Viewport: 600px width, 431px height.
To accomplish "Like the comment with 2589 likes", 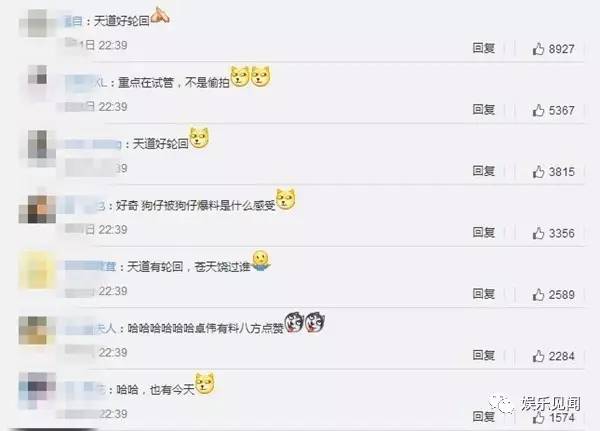I will 538,294.
